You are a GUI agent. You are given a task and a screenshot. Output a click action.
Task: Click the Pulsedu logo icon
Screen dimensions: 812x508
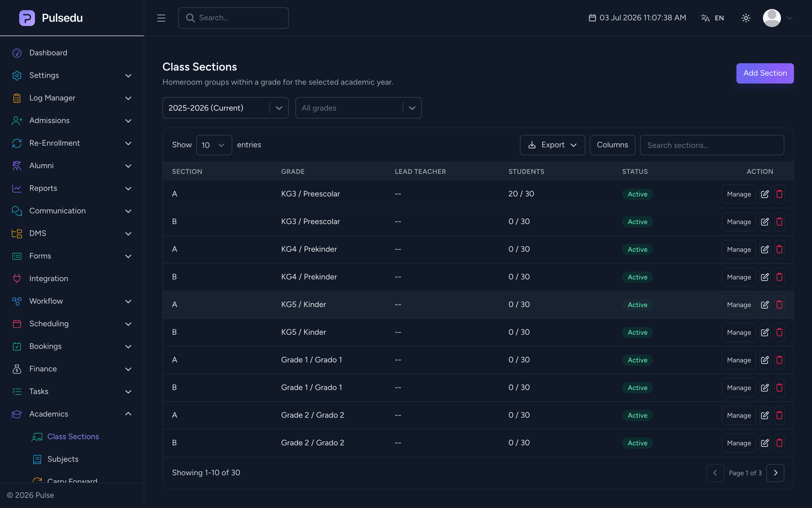(x=27, y=18)
